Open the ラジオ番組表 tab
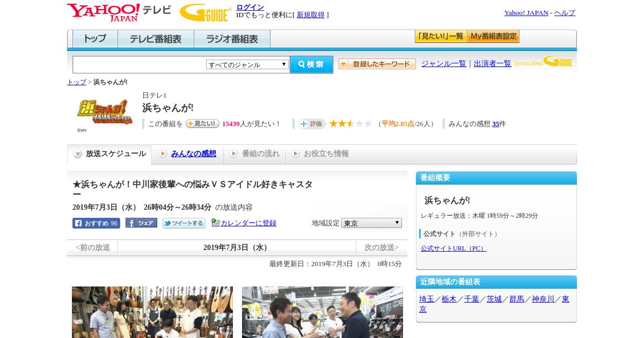 click(232, 39)
